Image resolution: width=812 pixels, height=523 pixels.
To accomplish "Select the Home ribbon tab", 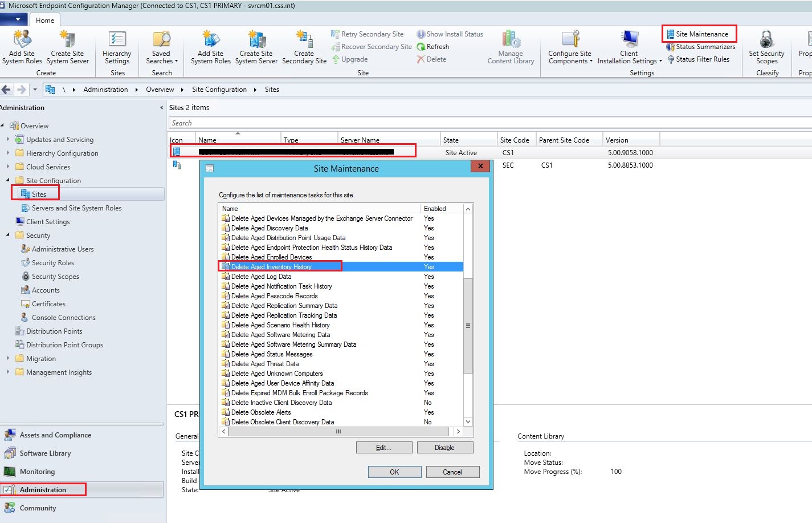I will coord(45,19).
